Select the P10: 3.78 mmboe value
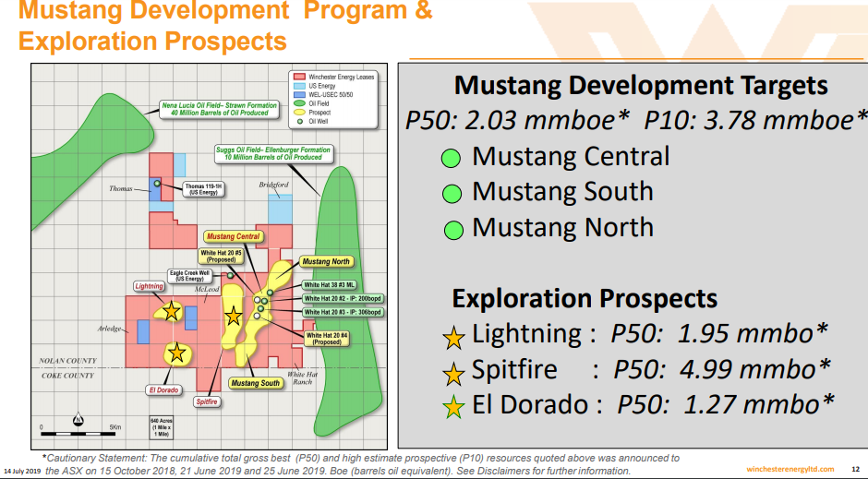The height and width of the screenshot is (479, 868). [755, 121]
